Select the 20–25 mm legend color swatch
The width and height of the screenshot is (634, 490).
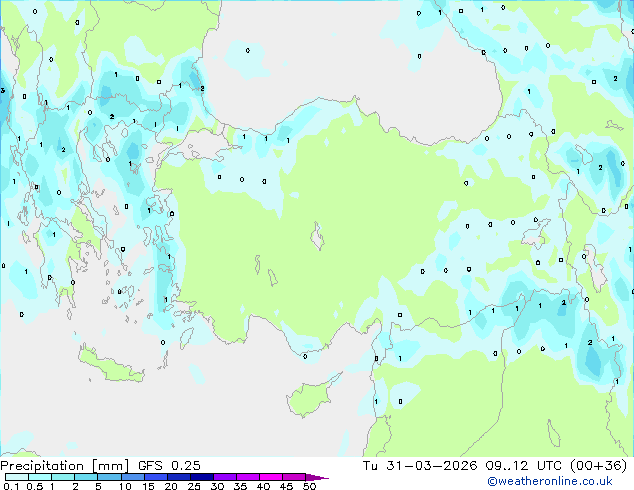(x=179, y=477)
